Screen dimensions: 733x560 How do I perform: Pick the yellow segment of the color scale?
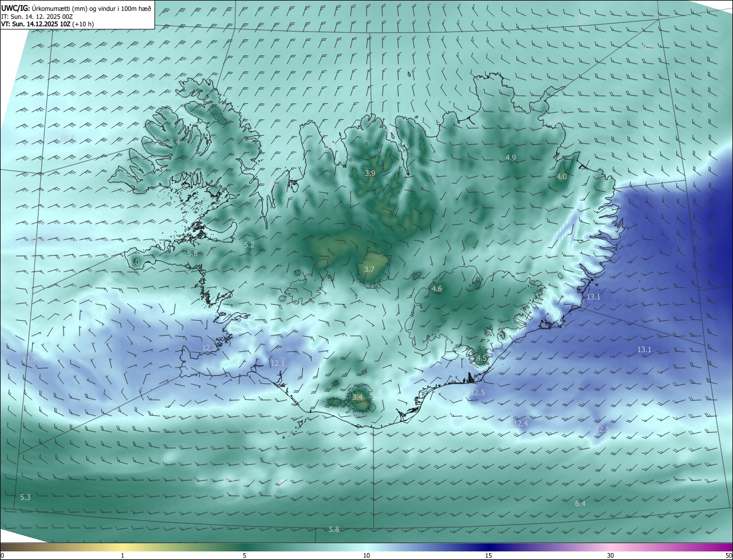click(123, 547)
